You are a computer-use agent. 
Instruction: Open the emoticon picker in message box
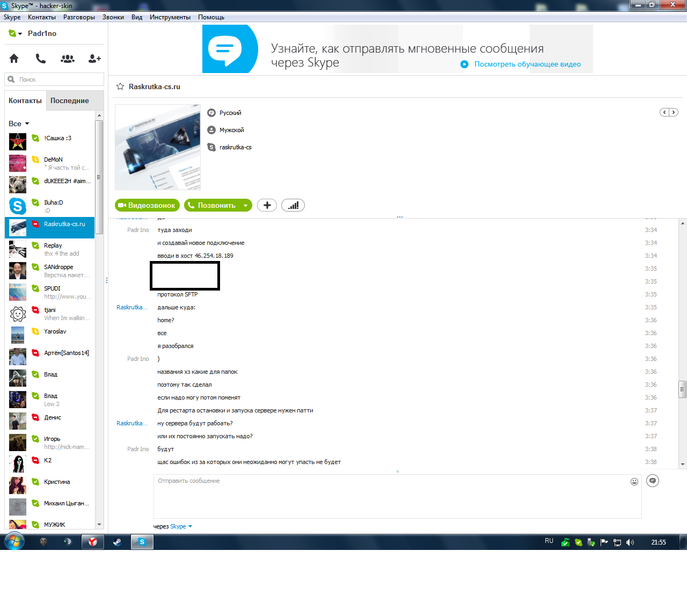pyautogui.click(x=634, y=482)
